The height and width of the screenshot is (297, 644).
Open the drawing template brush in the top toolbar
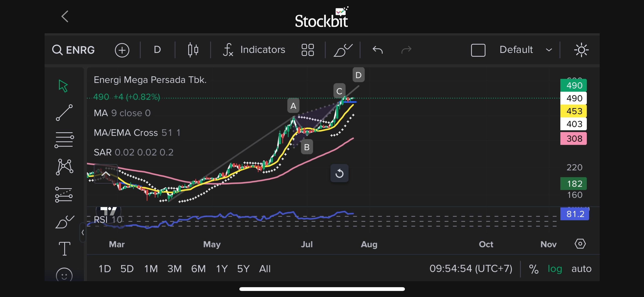[343, 50]
